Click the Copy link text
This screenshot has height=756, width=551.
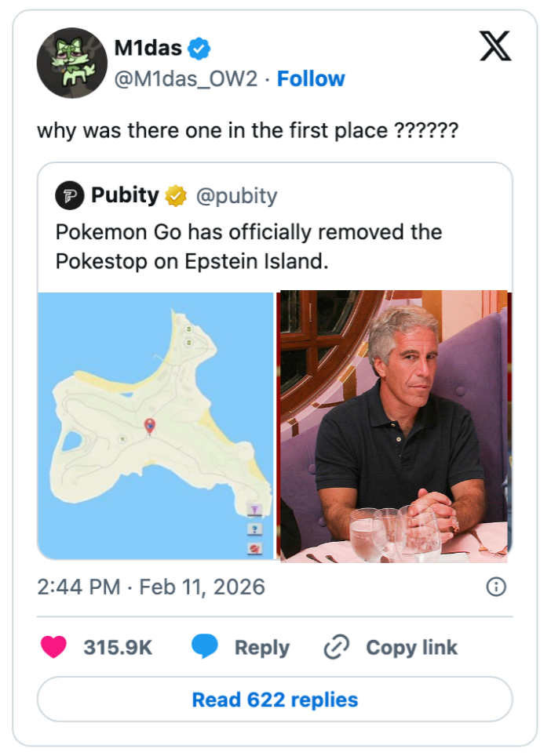point(411,648)
